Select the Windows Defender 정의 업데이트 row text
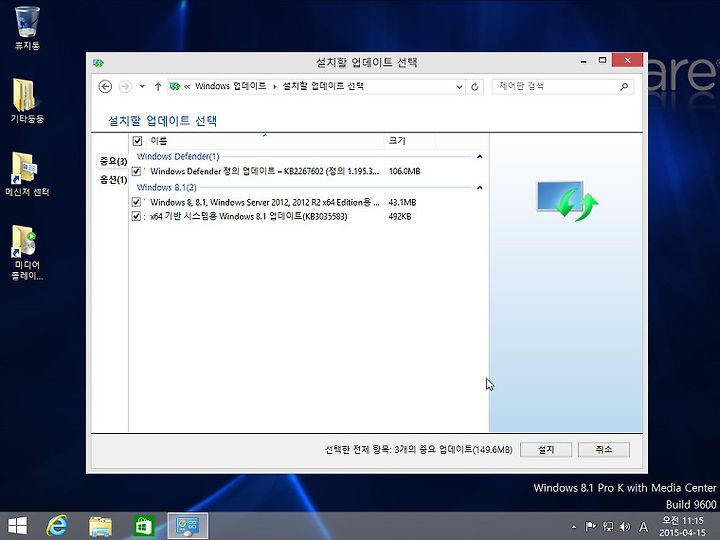Screen dimensions: 720x540 [x=264, y=171]
